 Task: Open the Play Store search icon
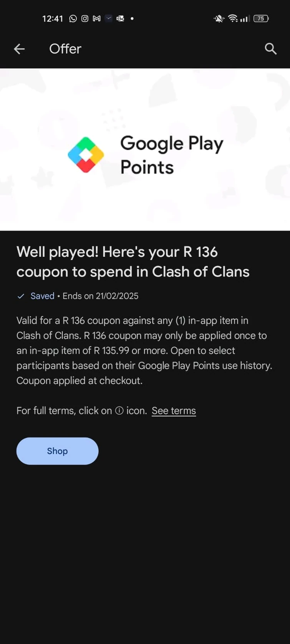pos(270,49)
